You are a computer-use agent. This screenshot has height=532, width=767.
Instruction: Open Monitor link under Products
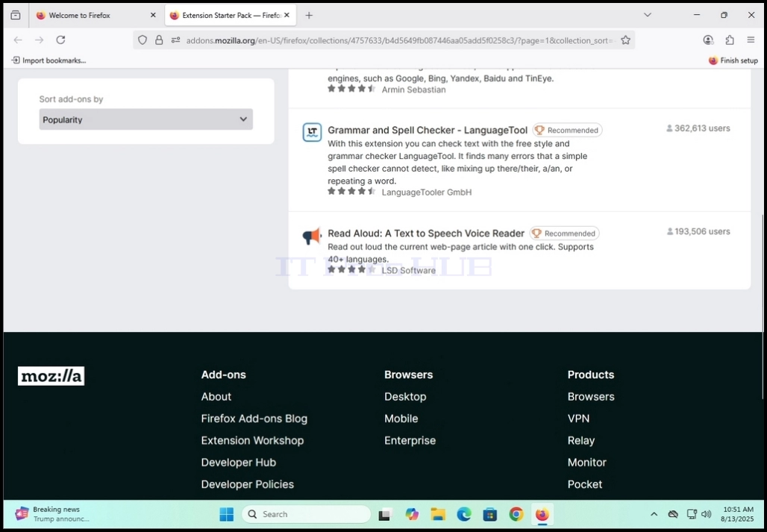[587, 463]
